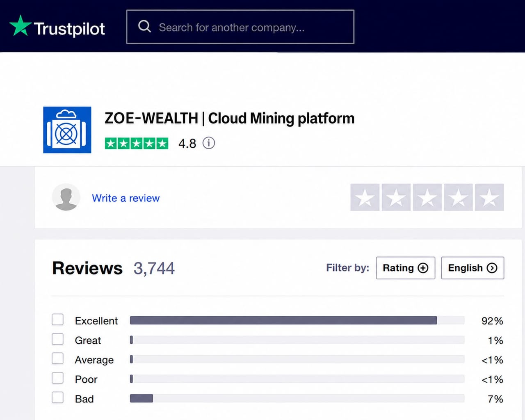Check the Excellent filter checkbox

[x=57, y=320]
